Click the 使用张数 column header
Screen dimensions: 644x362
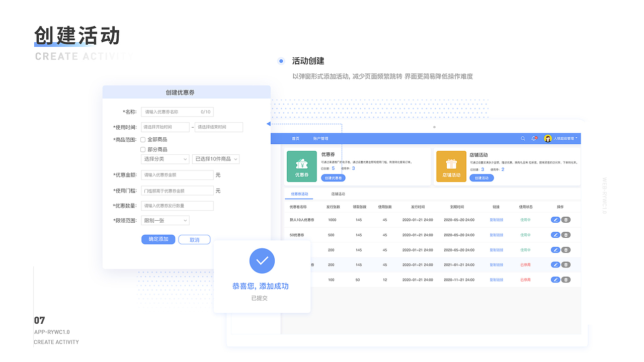point(385,207)
